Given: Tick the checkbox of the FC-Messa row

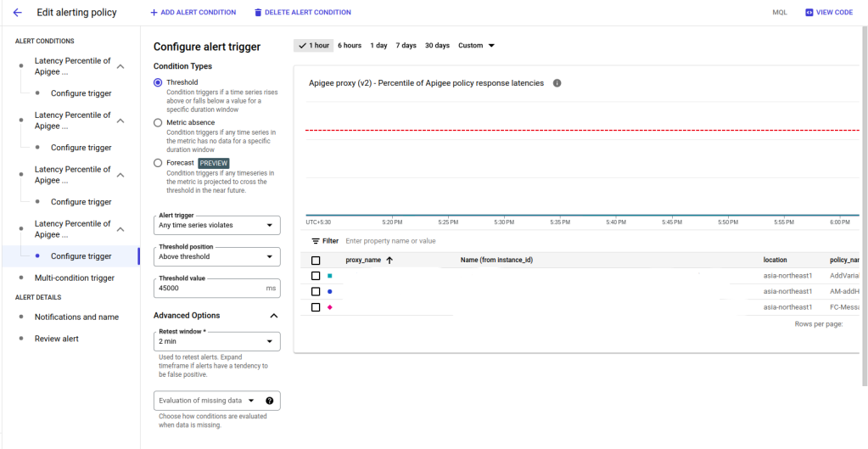Looking at the screenshot, I should 316,307.
